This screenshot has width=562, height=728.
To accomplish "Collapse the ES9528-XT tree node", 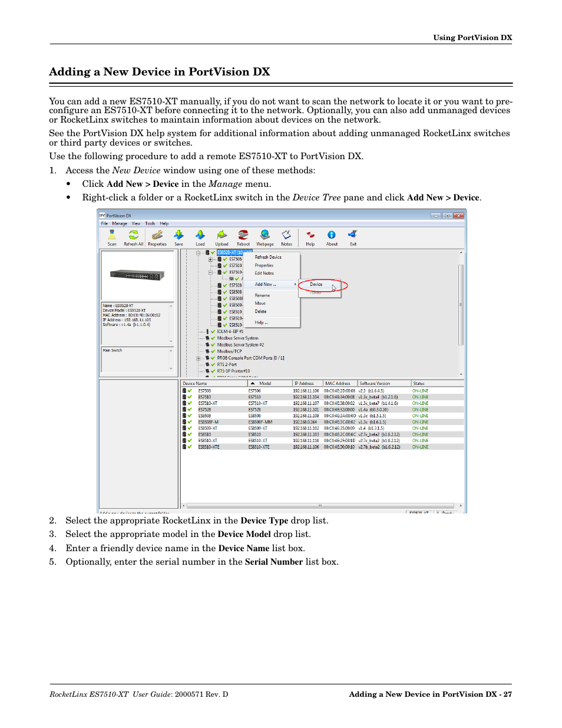I will point(199,252).
